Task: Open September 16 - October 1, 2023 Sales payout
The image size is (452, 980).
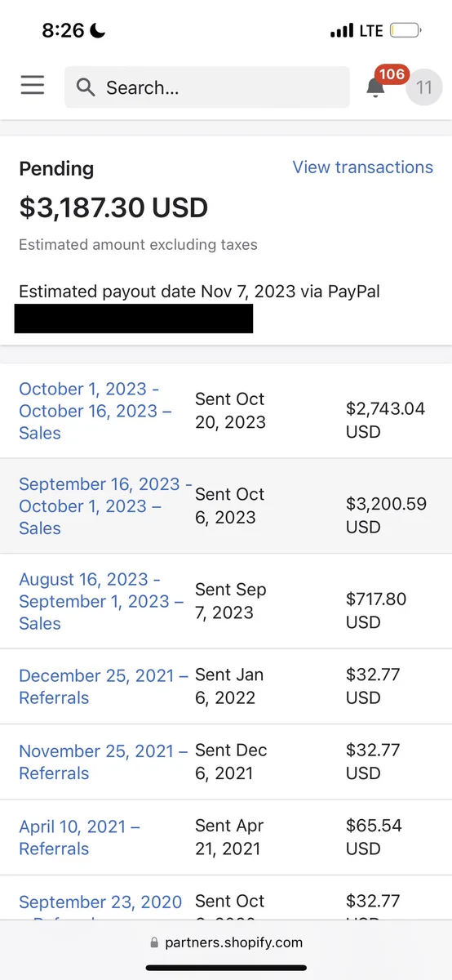Action: click(105, 506)
